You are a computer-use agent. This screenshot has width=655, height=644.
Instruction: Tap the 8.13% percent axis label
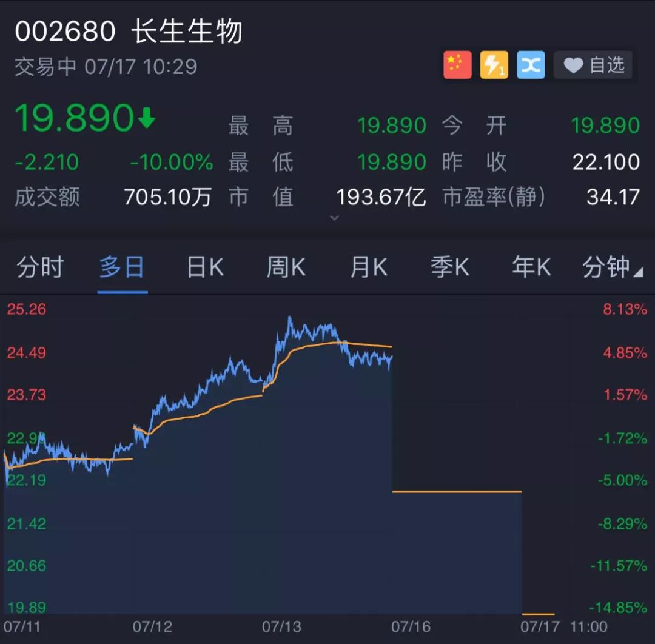coord(625,309)
